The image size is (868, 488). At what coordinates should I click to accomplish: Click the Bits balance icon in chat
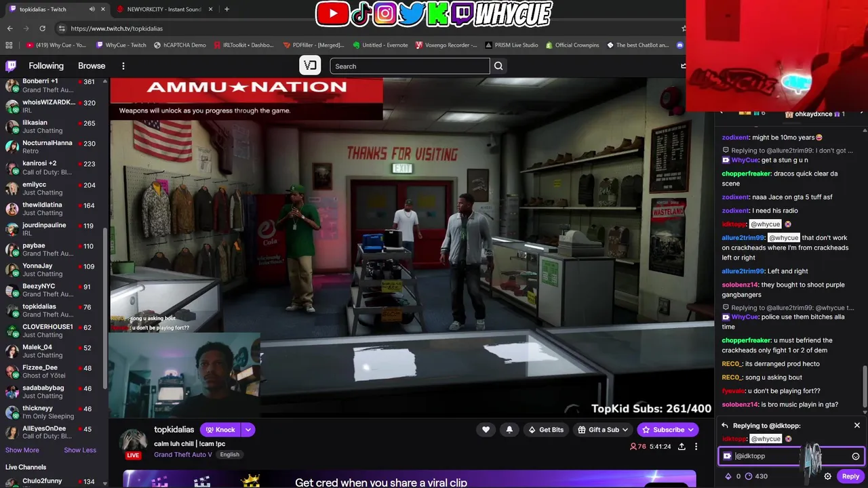click(728, 476)
